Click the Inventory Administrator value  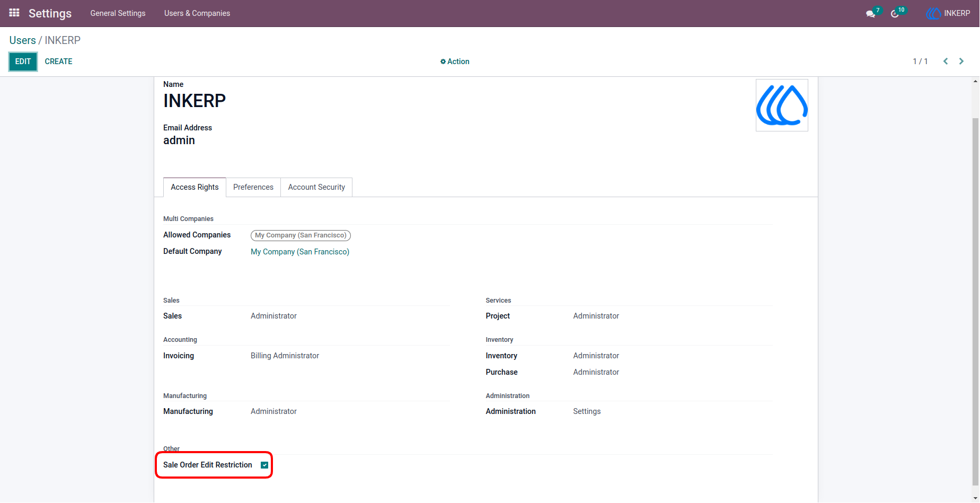pos(596,356)
